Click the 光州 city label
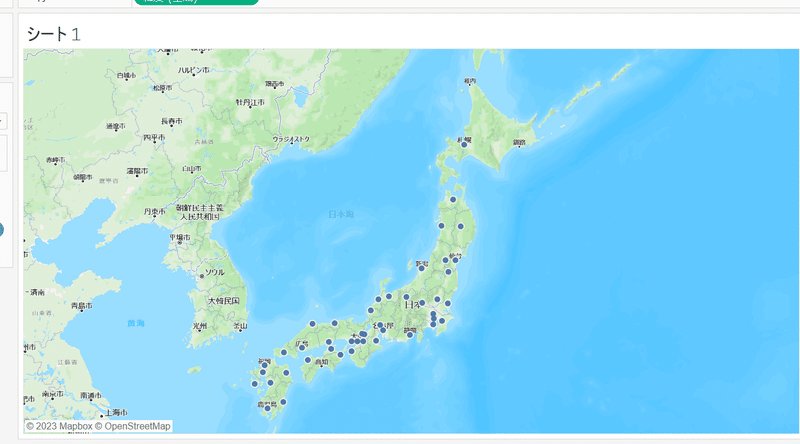This screenshot has width=800, height=444. tap(199, 326)
